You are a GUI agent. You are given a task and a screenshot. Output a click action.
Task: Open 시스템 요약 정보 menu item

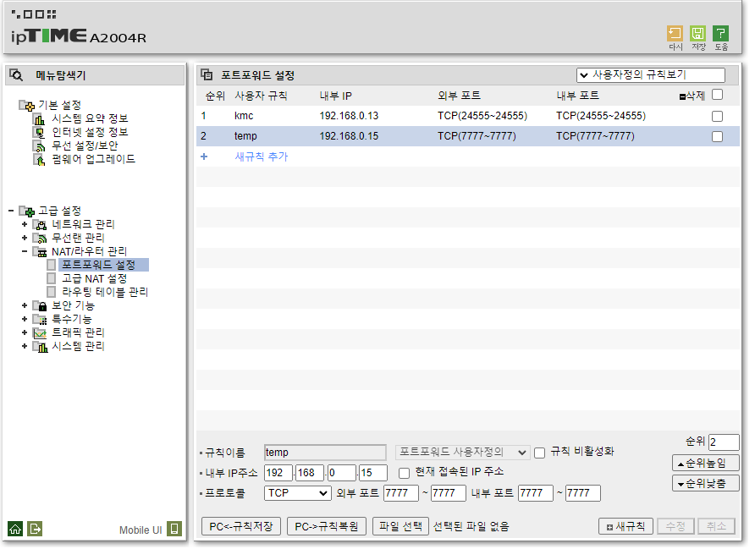(x=90, y=118)
